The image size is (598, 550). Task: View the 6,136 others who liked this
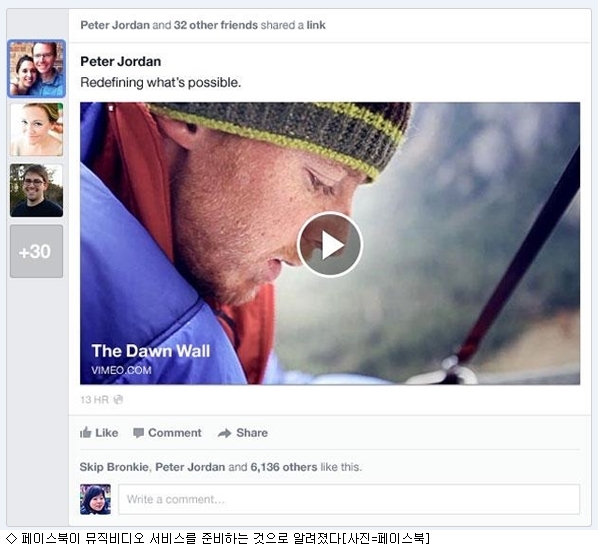(284, 467)
